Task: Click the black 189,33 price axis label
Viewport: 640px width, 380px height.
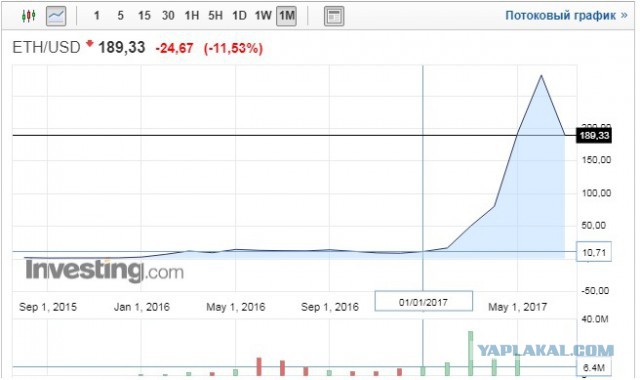Action: (x=594, y=136)
